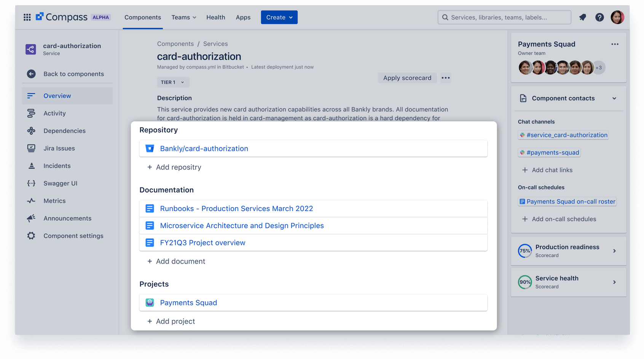Open the help question mark icon
This screenshot has height=359, width=644.
point(599,17)
